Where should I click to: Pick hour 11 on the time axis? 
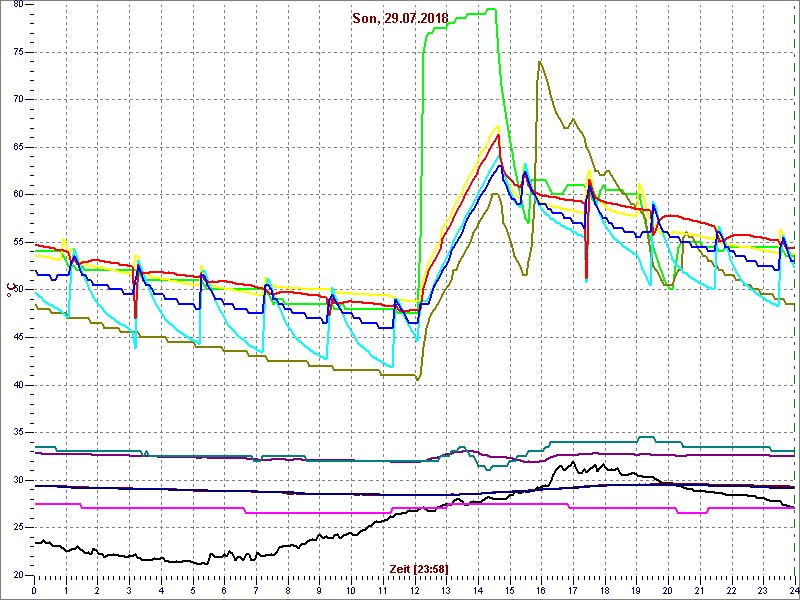383,590
